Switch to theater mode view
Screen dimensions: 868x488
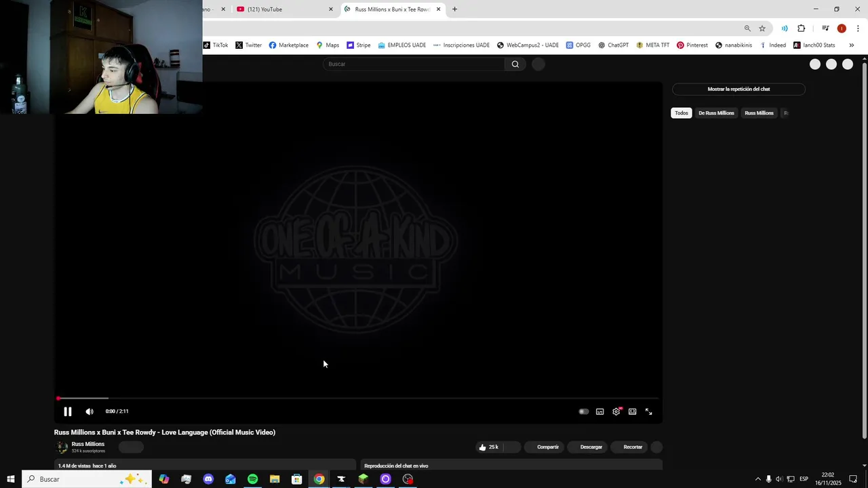click(633, 411)
